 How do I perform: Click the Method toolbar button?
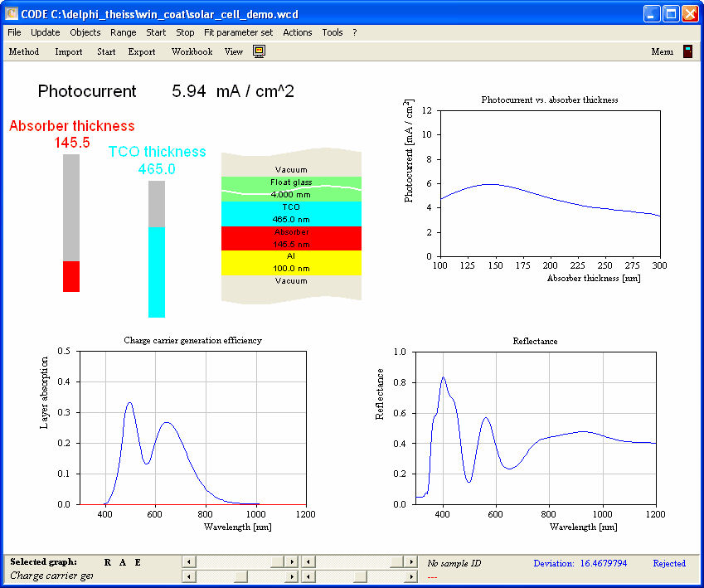pyautogui.click(x=24, y=51)
